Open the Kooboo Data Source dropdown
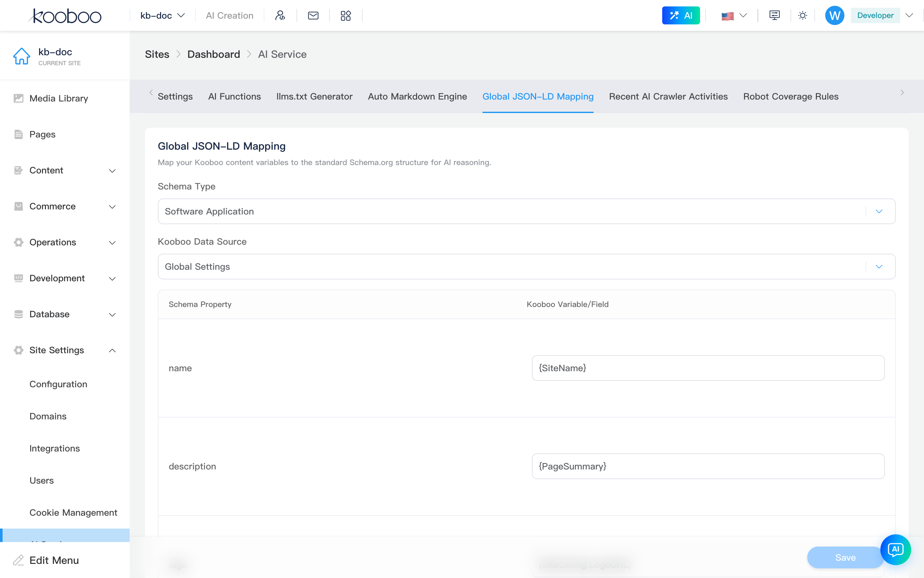The image size is (924, 578). click(526, 267)
